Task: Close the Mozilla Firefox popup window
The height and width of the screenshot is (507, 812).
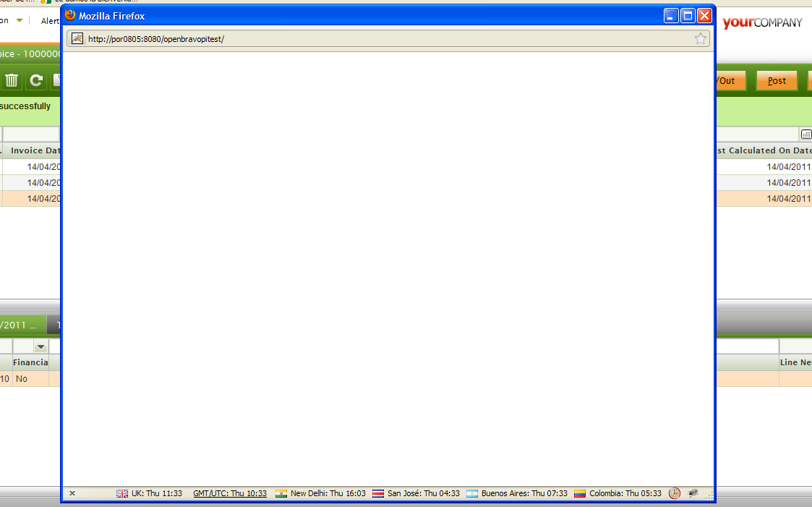Action: (704, 15)
